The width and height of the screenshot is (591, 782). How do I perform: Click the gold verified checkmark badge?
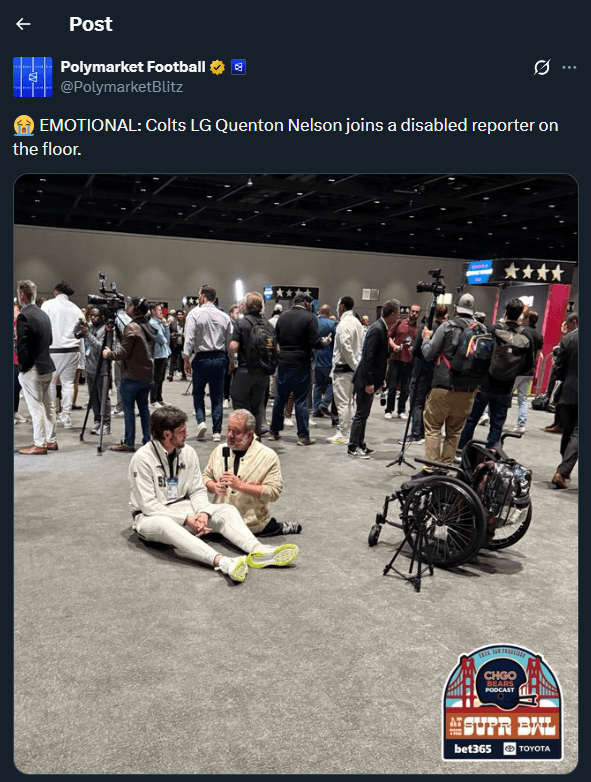[x=217, y=67]
